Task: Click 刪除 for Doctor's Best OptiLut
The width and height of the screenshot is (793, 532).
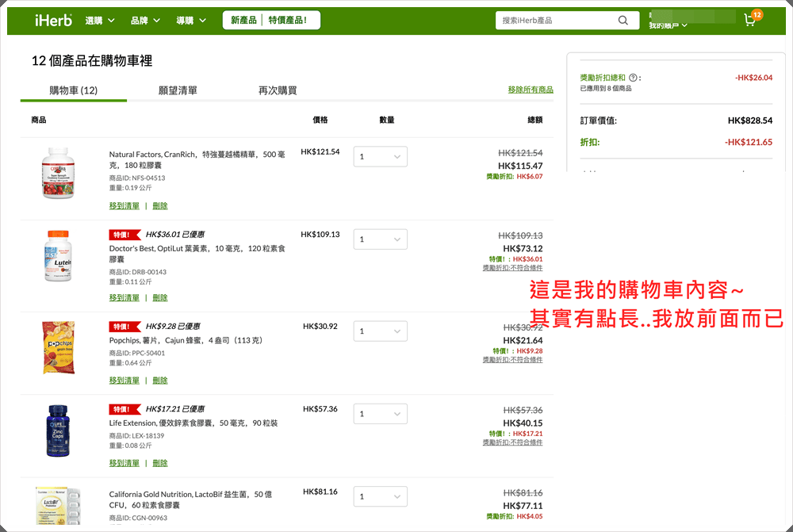Action: [x=160, y=298]
